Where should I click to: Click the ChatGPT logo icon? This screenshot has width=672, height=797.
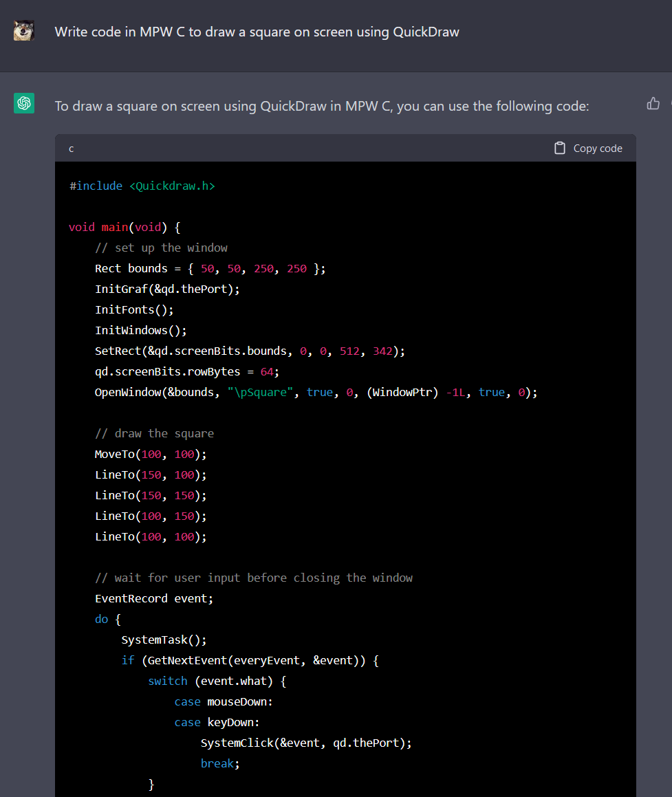point(24,103)
